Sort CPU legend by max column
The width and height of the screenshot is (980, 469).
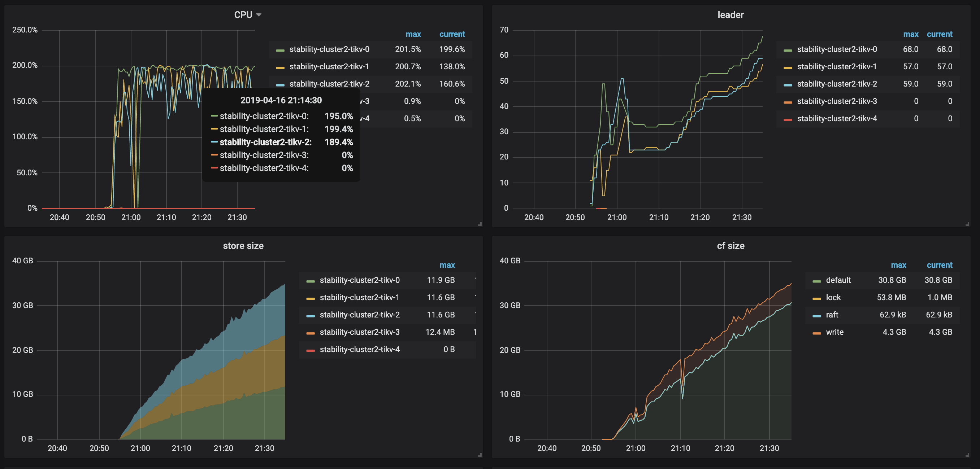click(x=413, y=34)
